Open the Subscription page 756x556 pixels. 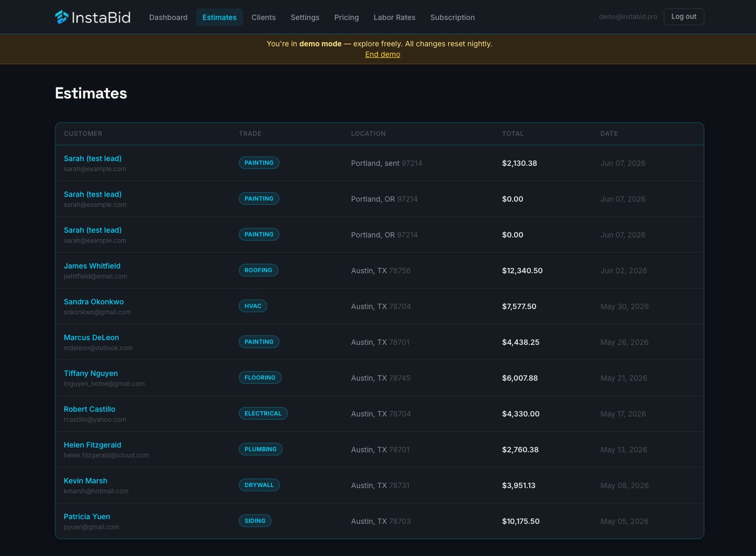click(453, 17)
